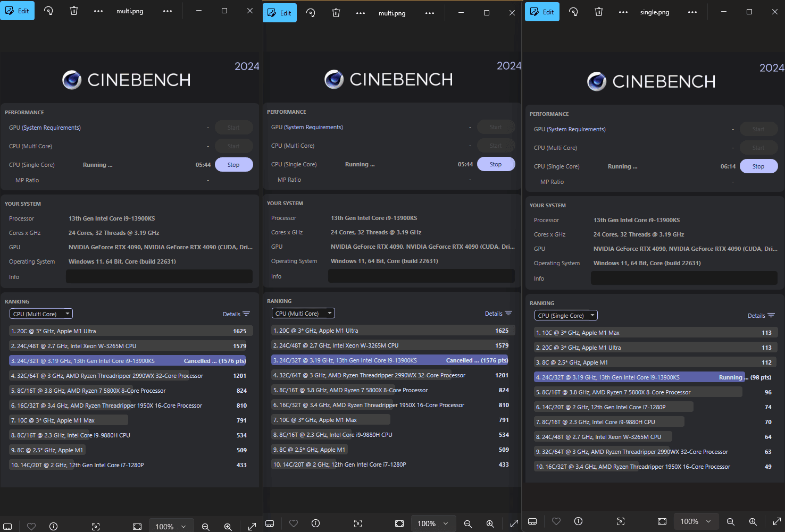
Task: Select the Info field in the single.png window
Action: tap(684, 278)
